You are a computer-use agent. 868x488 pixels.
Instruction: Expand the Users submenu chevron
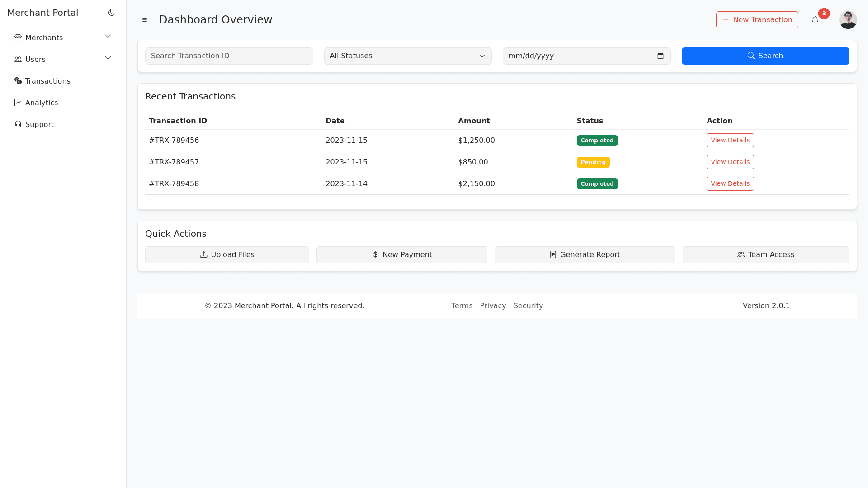click(108, 58)
